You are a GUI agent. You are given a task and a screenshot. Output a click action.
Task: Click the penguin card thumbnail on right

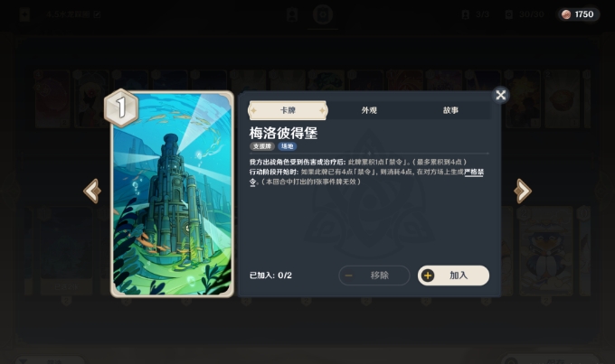click(546, 251)
